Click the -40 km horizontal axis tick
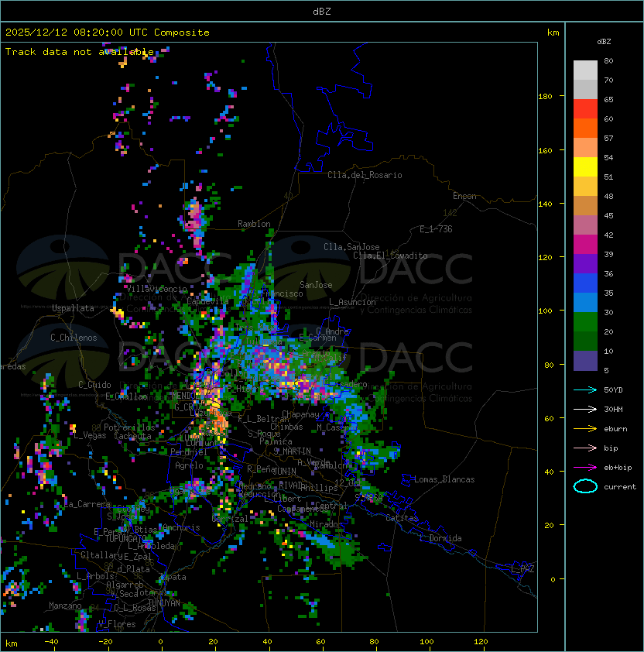The height and width of the screenshot is (652, 644). pyautogui.click(x=51, y=642)
